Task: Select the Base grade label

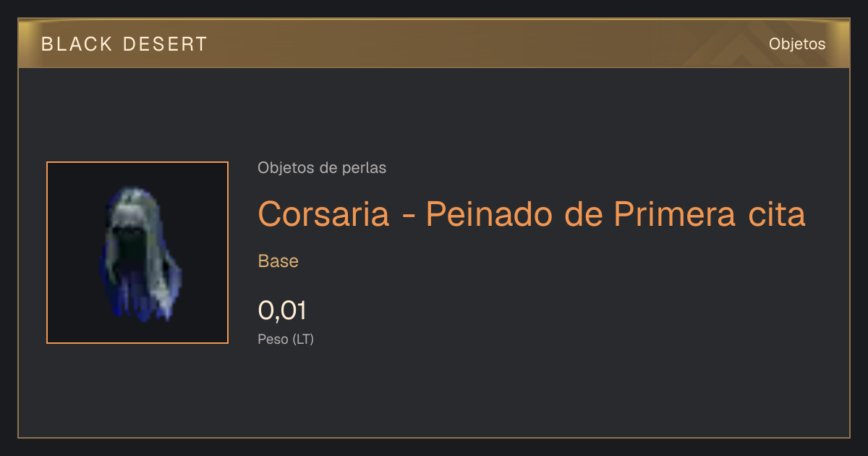Action: (278, 261)
